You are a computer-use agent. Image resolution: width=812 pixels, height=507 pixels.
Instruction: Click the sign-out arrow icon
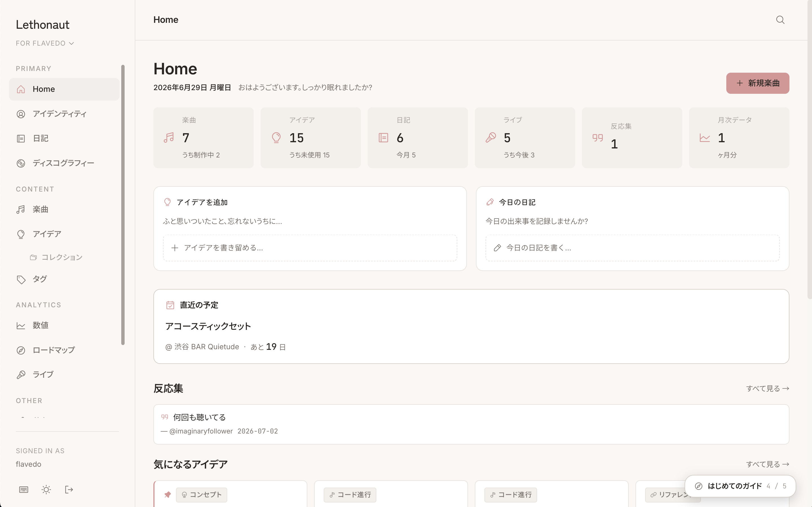[x=69, y=490]
